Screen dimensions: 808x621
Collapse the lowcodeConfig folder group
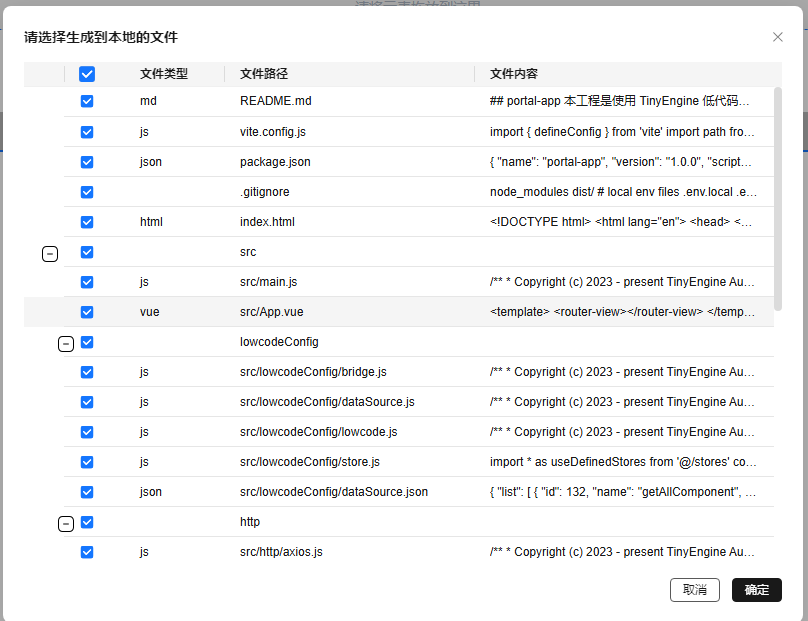[x=66, y=342]
